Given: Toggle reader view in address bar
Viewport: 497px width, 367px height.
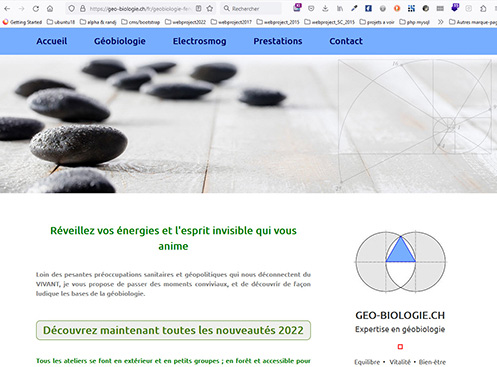Looking at the screenshot, I should coord(199,9).
